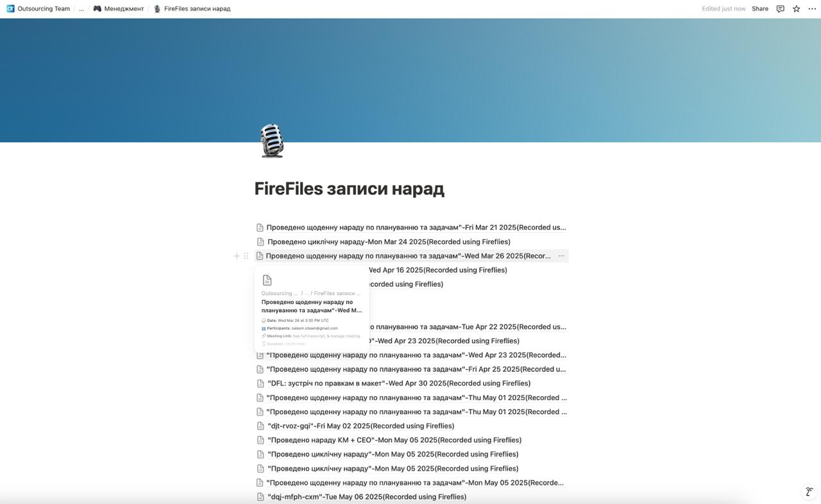Click the microphone page icon

(x=272, y=140)
